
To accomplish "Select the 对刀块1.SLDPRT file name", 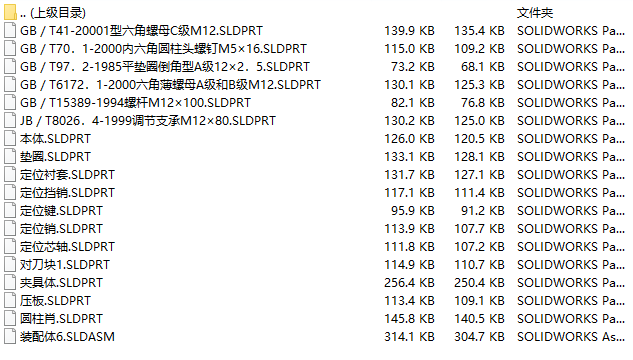I will 65,265.
